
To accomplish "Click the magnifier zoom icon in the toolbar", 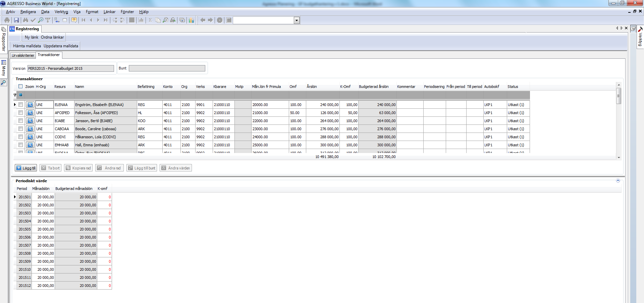I will [x=40, y=20].
